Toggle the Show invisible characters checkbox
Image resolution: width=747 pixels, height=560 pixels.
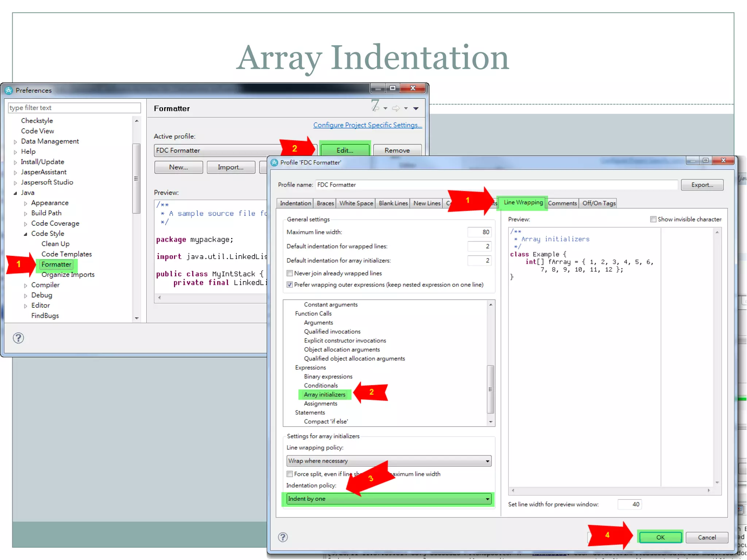click(653, 219)
